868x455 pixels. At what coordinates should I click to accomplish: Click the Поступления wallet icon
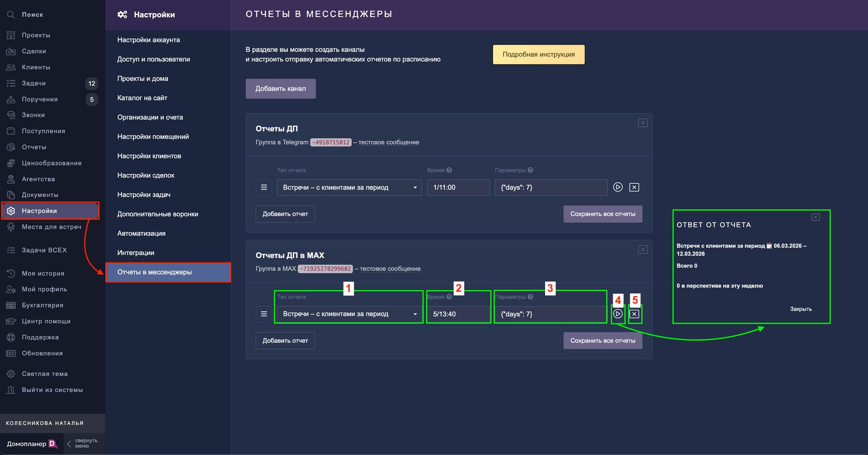[x=10, y=131]
